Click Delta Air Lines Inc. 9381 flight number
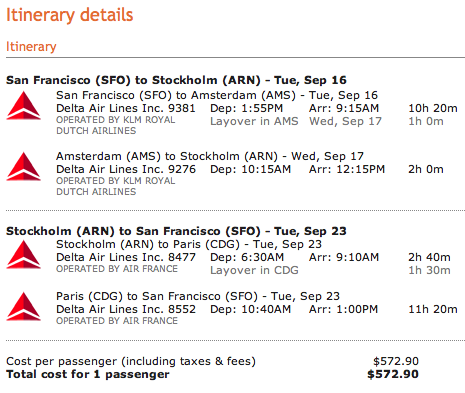This screenshot has width=465, height=393. pos(126,108)
